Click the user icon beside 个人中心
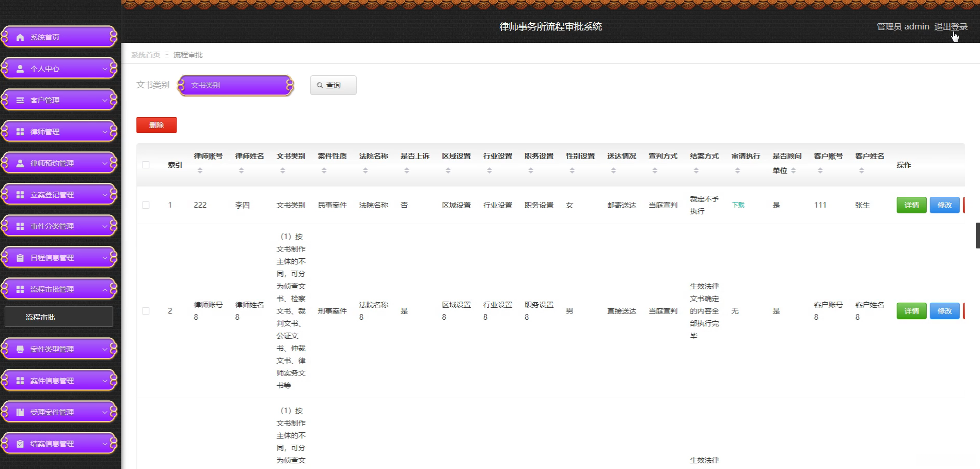 pyautogui.click(x=20, y=69)
